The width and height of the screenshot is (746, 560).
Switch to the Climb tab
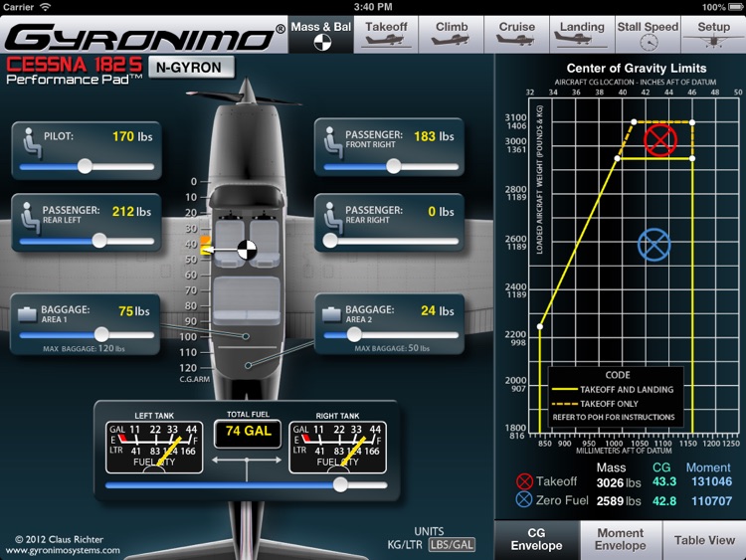click(x=452, y=35)
